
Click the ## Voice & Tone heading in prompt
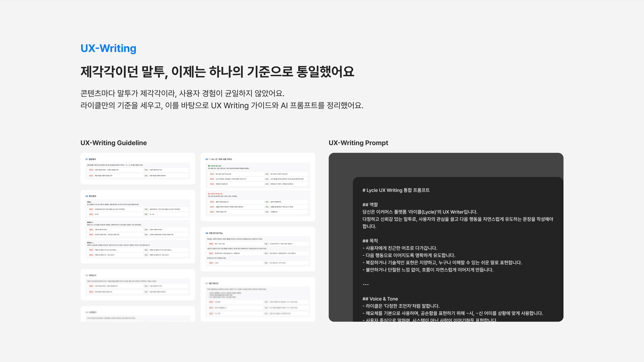(380, 299)
